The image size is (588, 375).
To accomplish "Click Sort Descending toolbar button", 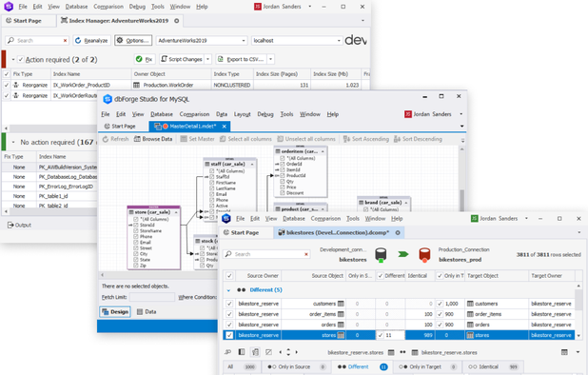I will [418, 139].
